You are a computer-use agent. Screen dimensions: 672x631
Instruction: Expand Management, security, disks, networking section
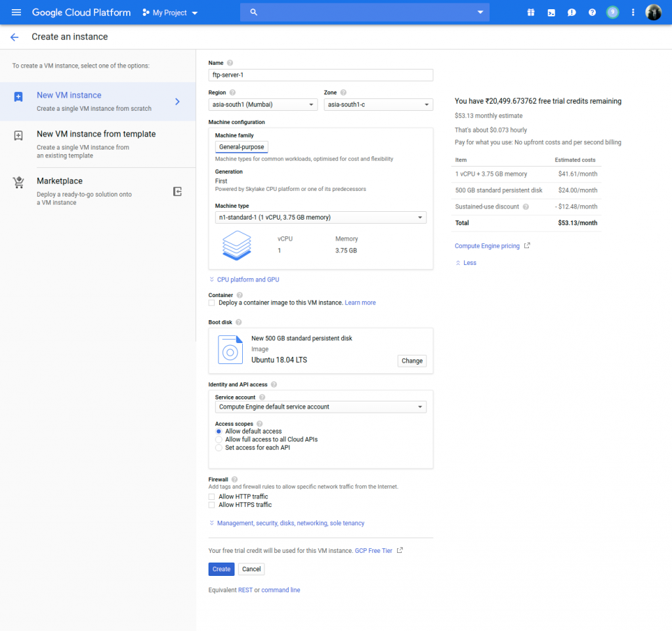tap(287, 523)
